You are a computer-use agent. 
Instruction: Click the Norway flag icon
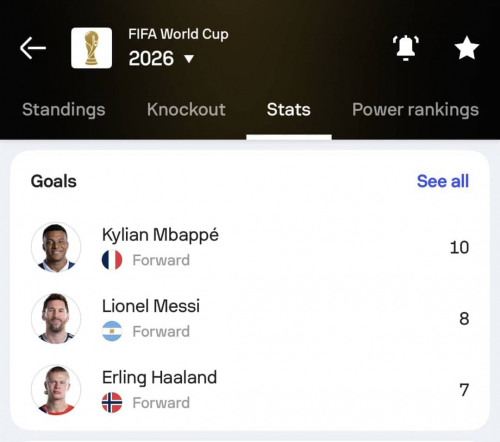click(112, 402)
